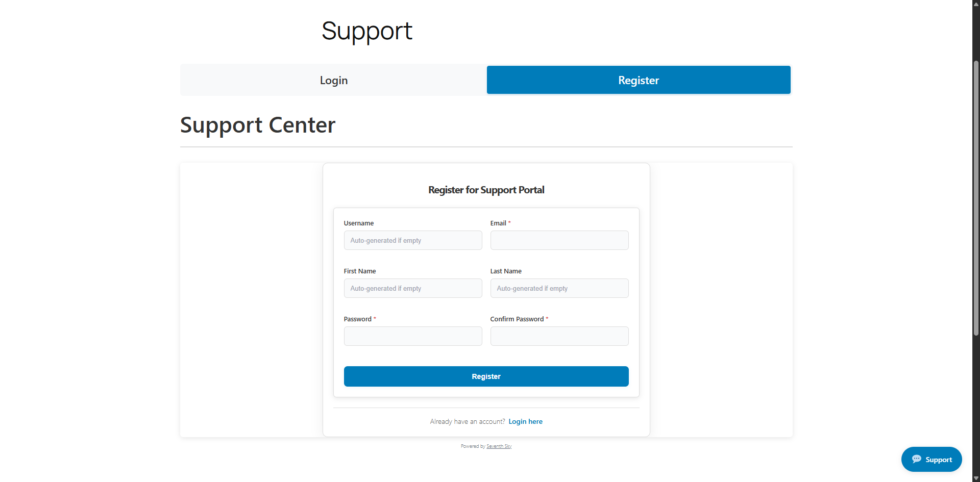
Task: Focus the Confirm Password field
Action: tap(559, 336)
